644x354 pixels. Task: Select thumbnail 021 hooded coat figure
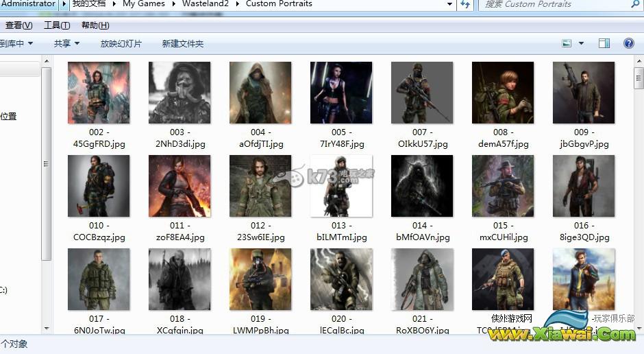click(x=422, y=279)
